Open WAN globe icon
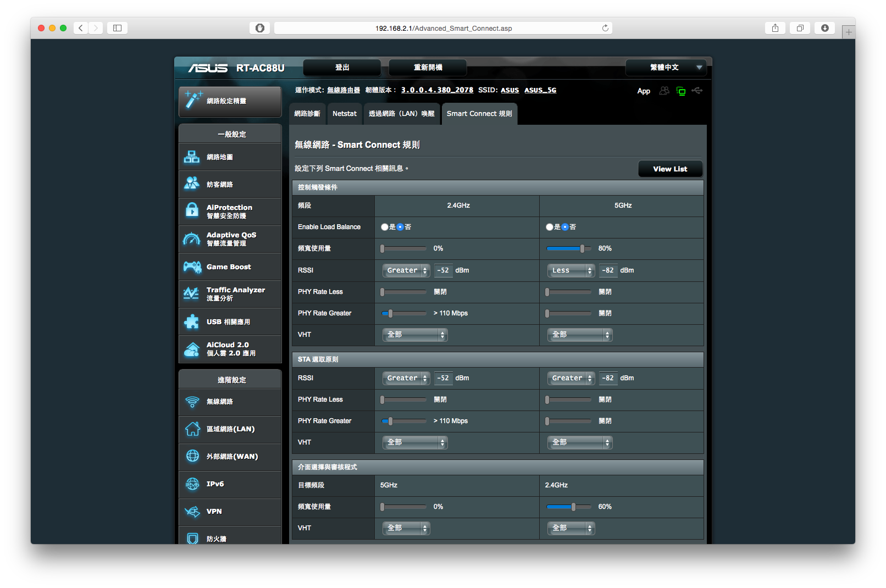 pyautogui.click(x=192, y=456)
